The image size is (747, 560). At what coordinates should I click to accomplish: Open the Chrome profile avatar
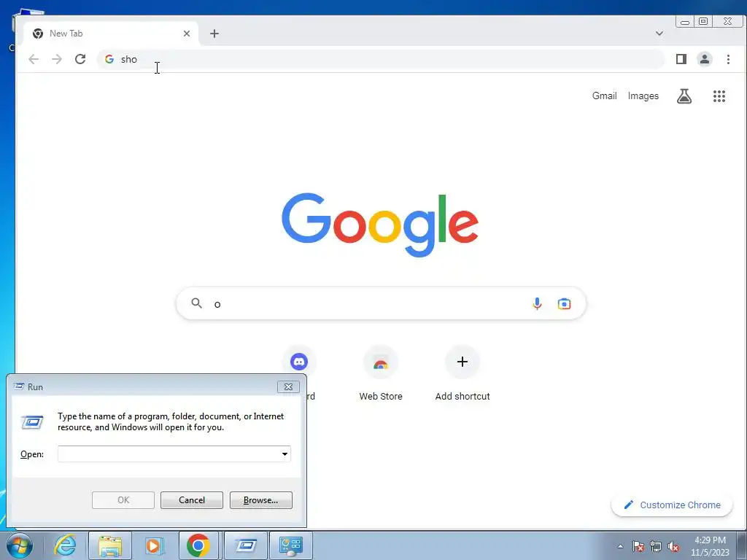705,59
